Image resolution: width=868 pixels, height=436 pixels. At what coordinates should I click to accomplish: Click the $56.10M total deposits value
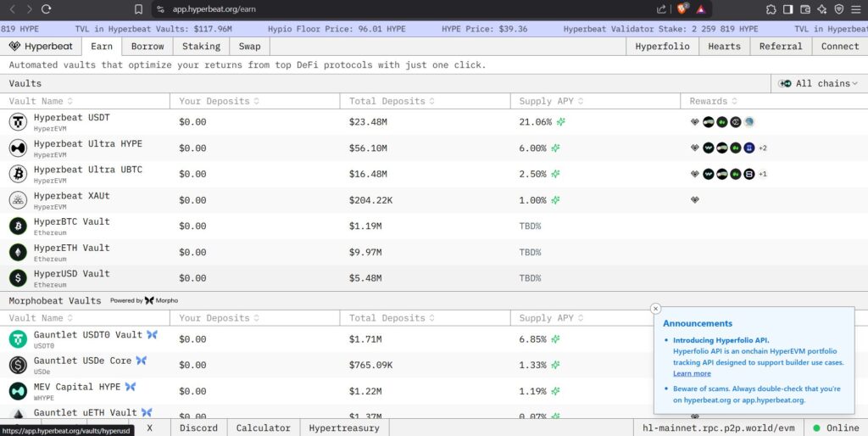click(x=368, y=148)
